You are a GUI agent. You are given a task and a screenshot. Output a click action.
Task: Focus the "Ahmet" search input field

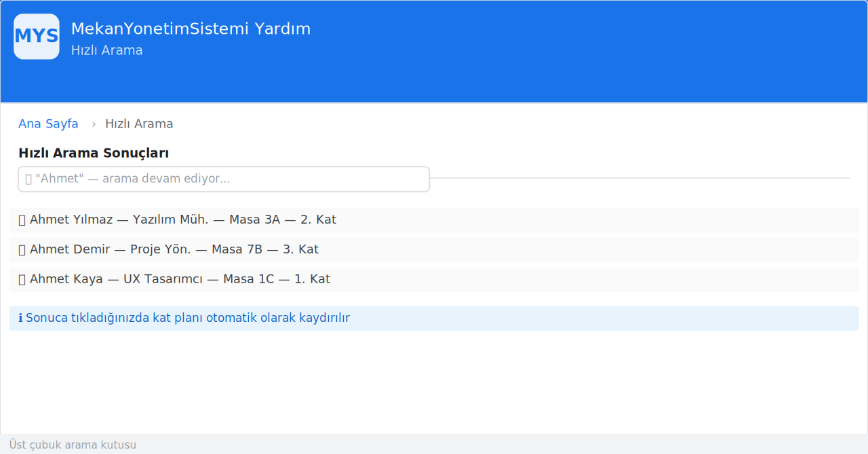pos(224,179)
